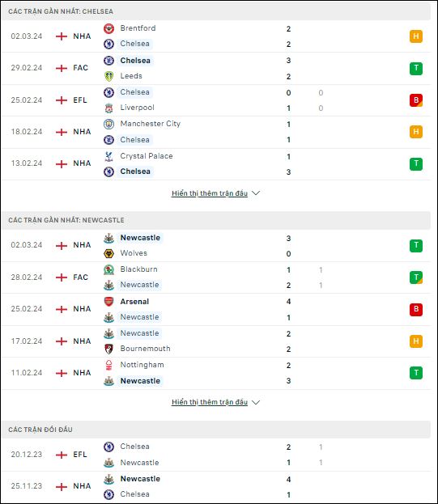The height and width of the screenshot is (504, 438).
Task: Click the Leeds club crest icon
Action: click(108, 76)
